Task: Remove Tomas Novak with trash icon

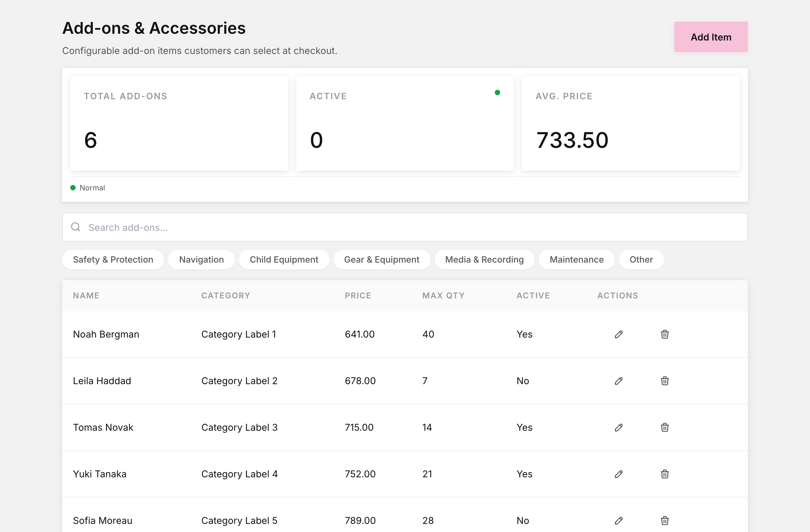Action: [665, 427]
